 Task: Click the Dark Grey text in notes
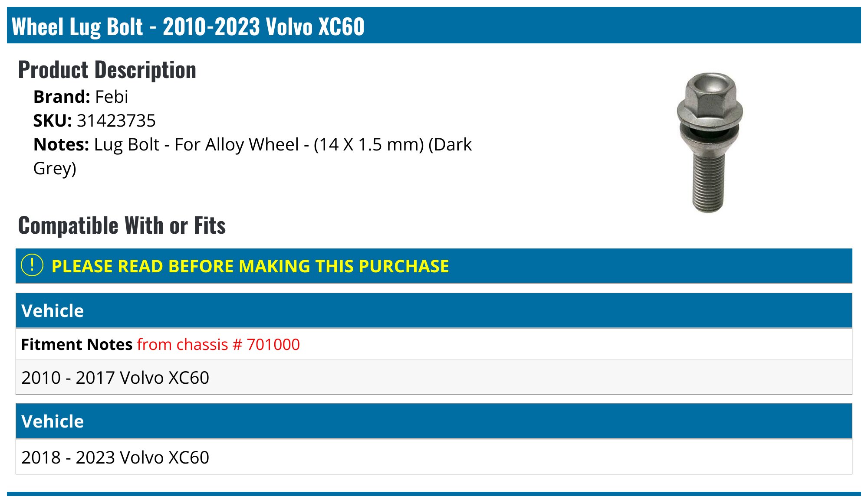[253, 156]
